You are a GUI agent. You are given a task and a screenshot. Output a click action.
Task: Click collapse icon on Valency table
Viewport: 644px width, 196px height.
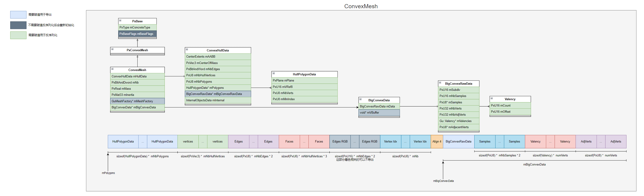click(x=492, y=98)
